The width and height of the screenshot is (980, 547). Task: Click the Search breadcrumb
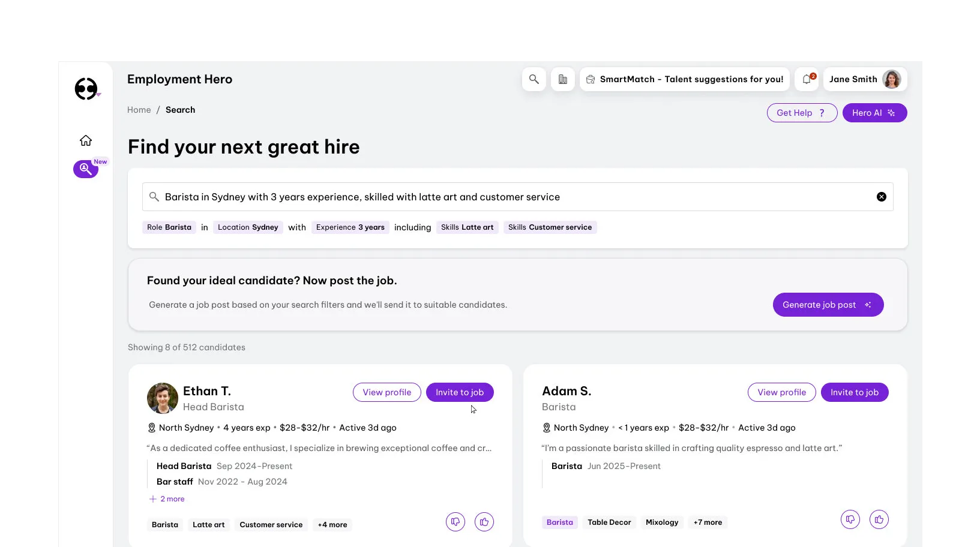180,110
